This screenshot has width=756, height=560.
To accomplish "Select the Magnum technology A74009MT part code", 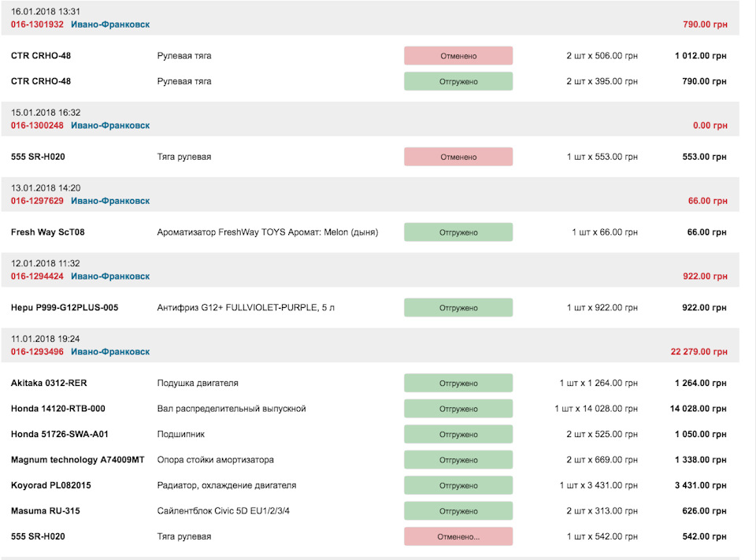I will [78, 460].
